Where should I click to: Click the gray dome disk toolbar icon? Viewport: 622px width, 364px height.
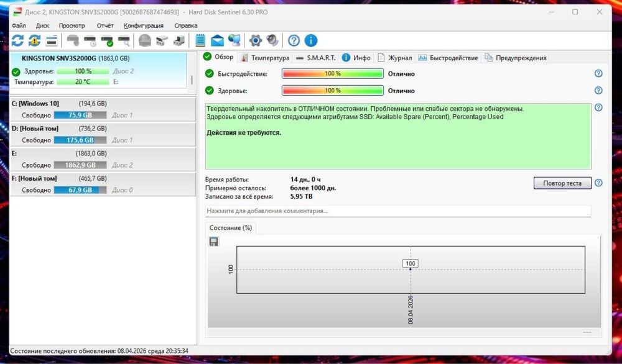click(x=145, y=40)
